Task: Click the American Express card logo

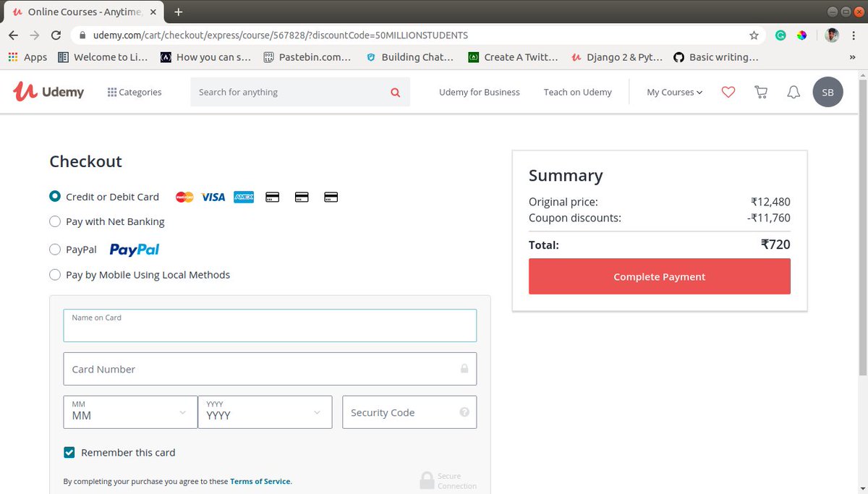Action: click(x=244, y=197)
